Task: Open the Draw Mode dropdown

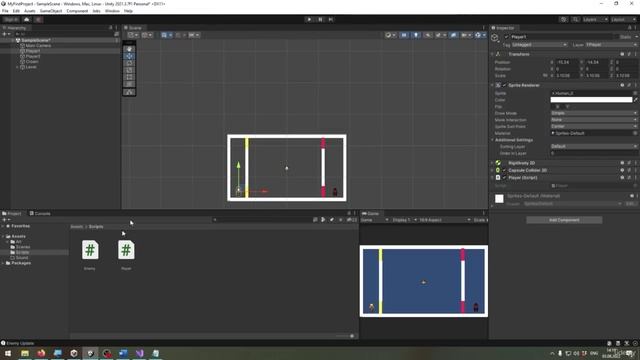Action: [x=594, y=113]
